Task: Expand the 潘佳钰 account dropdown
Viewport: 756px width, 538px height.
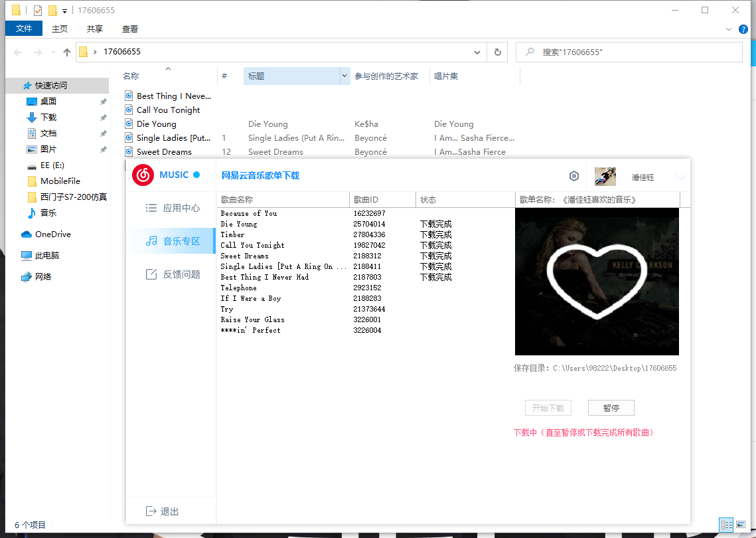Action: [x=681, y=176]
